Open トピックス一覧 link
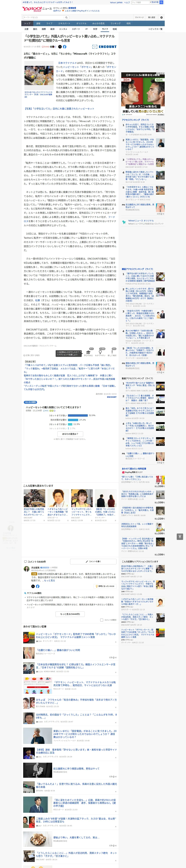This screenshot has height=868, width=186. 155,29
